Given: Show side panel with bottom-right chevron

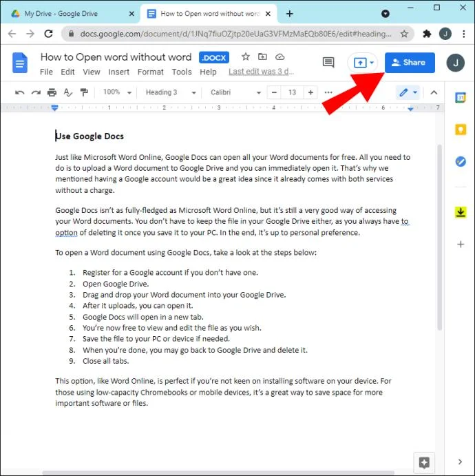Looking at the screenshot, I should [x=460, y=462].
